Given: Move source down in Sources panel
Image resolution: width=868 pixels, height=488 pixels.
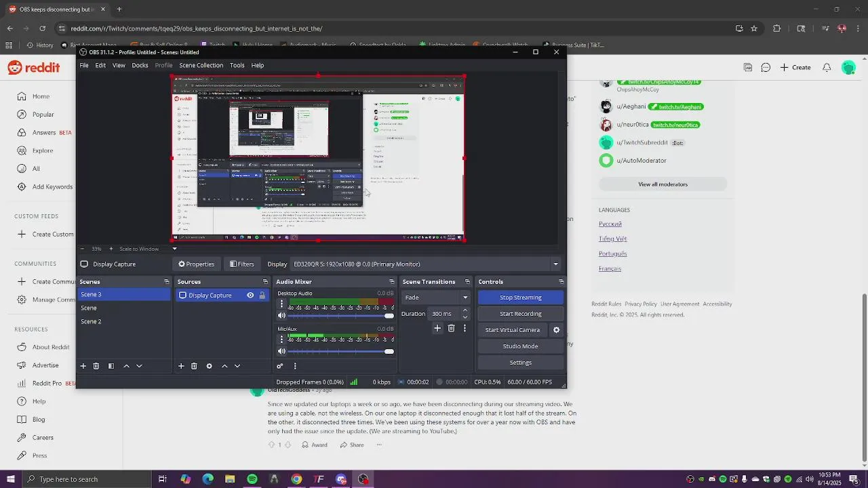Looking at the screenshot, I should [237, 366].
